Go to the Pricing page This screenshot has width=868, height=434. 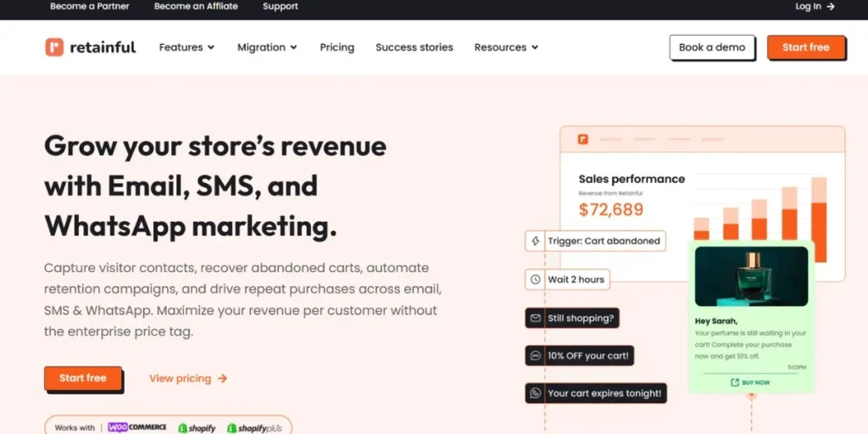337,47
